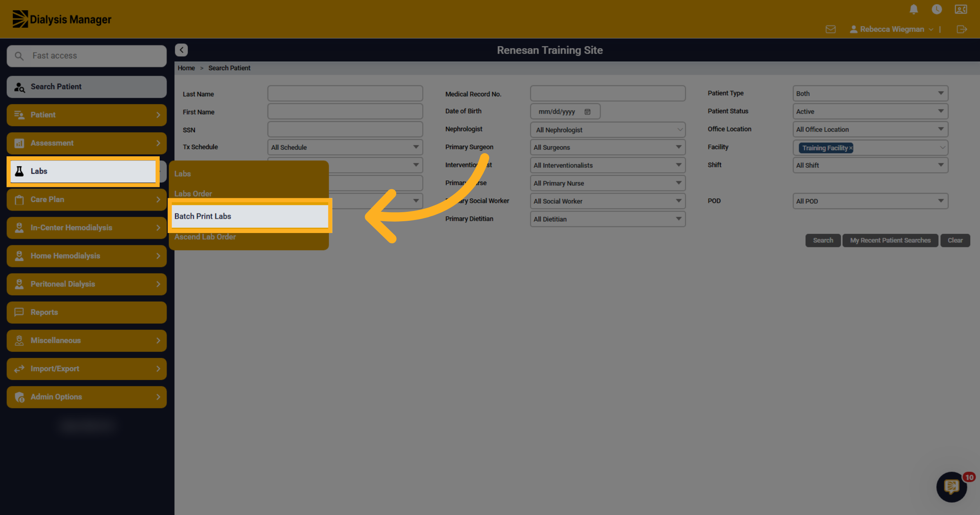The image size is (980, 515).
Task: Collapse the sidebar with back arrow button
Action: (181, 50)
